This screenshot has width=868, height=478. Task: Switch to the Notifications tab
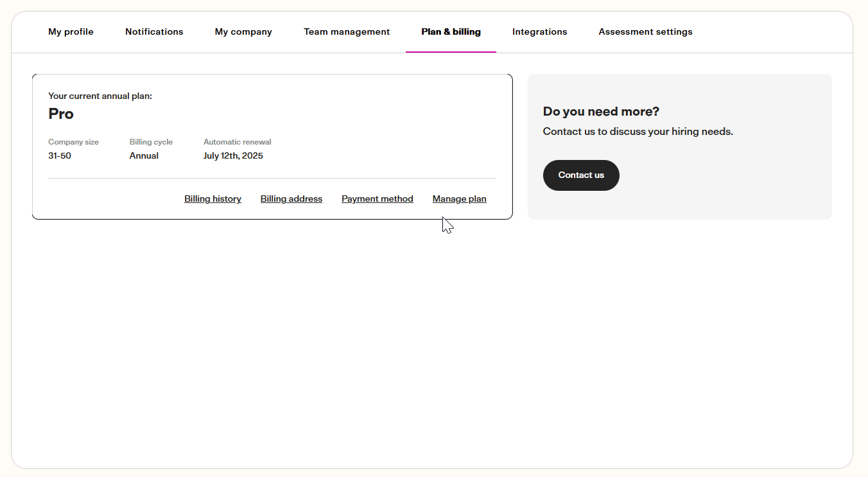pyautogui.click(x=154, y=31)
